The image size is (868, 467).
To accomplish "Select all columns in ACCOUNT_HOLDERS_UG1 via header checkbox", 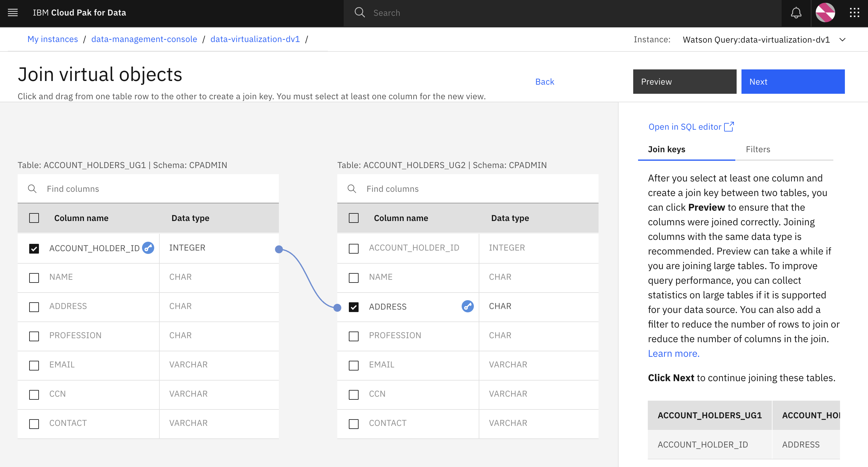I will 34,218.
